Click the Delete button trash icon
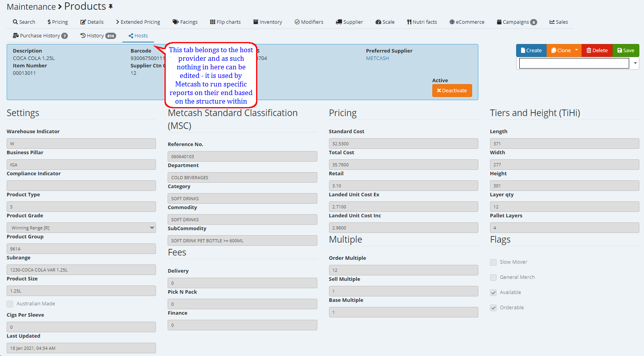This screenshot has height=356, width=644. 589,51
